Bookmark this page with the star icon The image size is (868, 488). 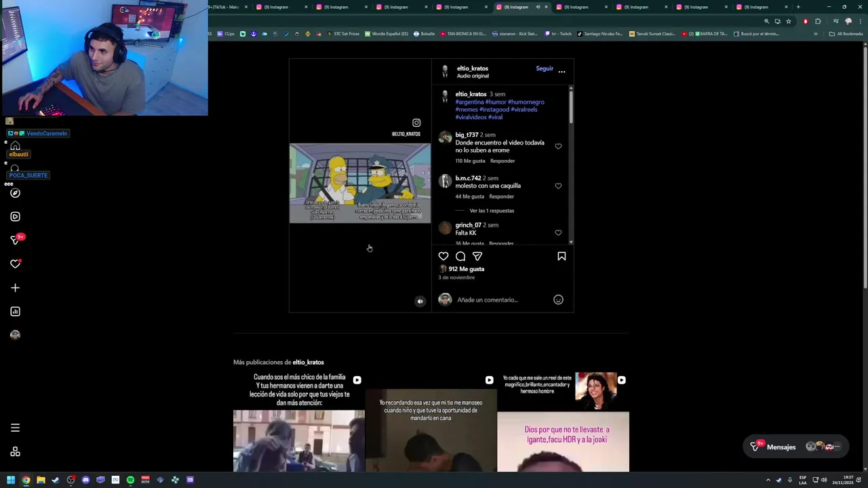coord(788,21)
